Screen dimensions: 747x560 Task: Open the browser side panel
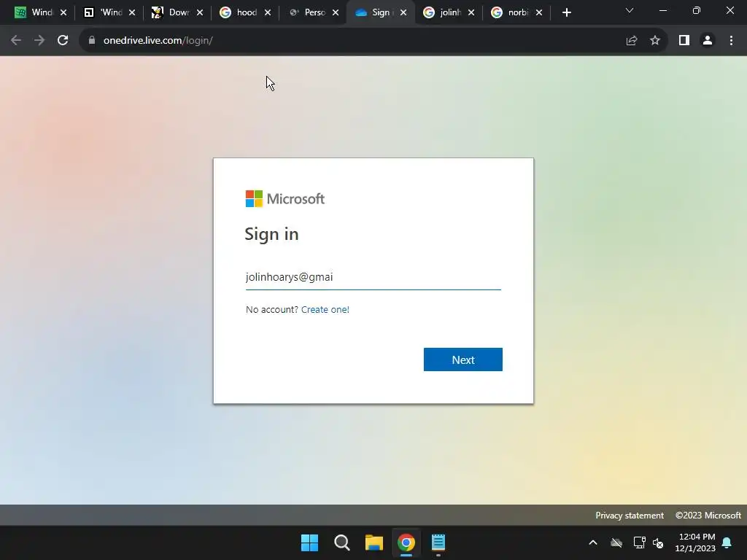[684, 41]
